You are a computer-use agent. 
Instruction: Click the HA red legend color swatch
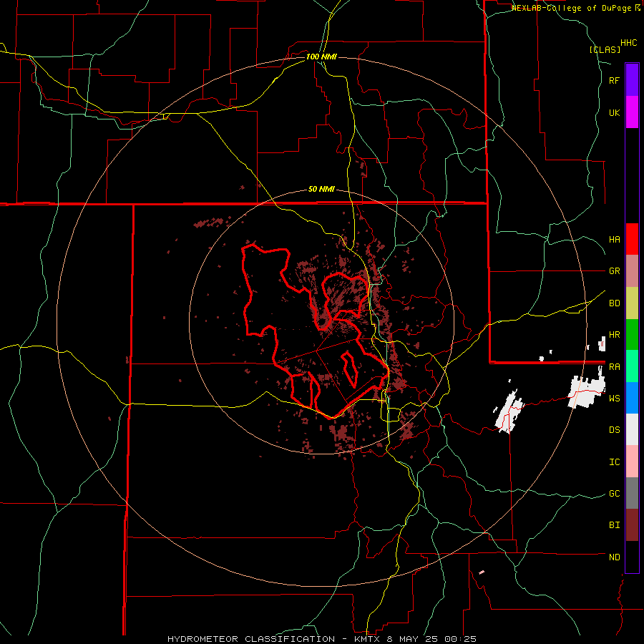click(x=632, y=239)
